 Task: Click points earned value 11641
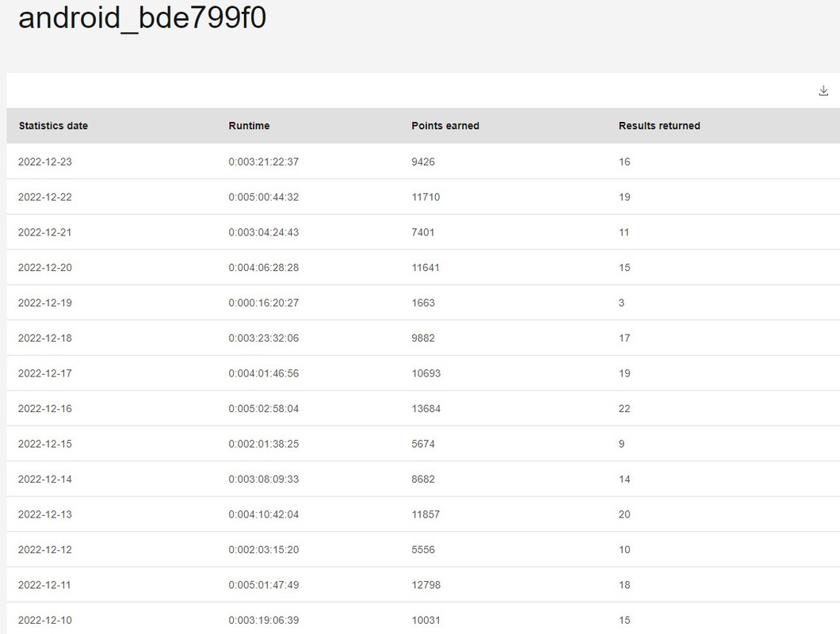point(426,267)
